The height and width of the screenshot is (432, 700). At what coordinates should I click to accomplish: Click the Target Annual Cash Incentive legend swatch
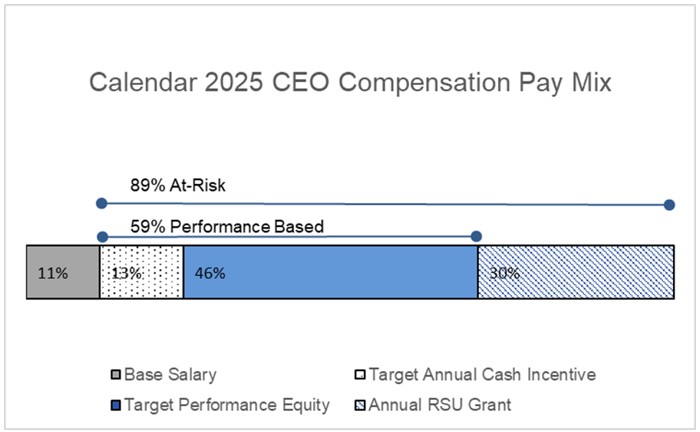pyautogui.click(x=360, y=374)
